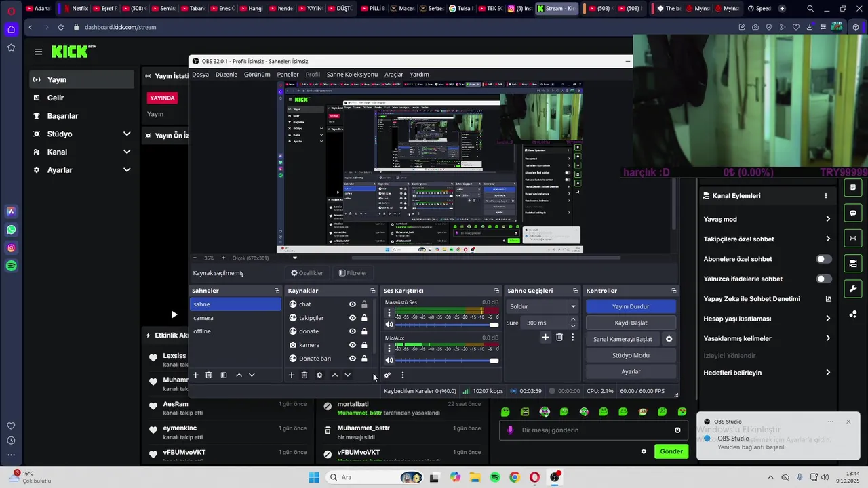868x488 pixels.
Task: Expand Ayarlar in Kick sidebar
Action: pos(127,170)
